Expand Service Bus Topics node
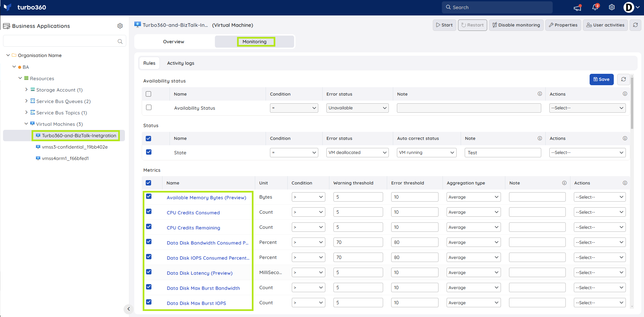This screenshot has width=644, height=317. point(27,112)
